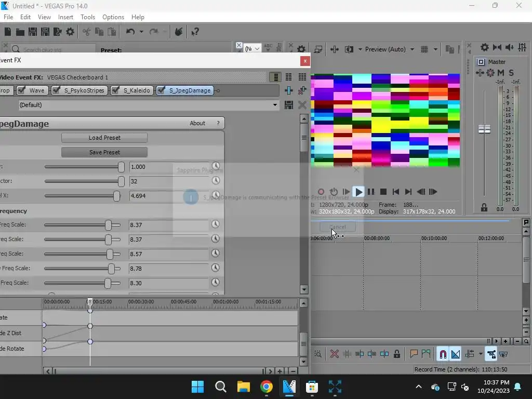The image size is (532, 399).
Task: Toggle split screen view in preview
Action: point(349,49)
